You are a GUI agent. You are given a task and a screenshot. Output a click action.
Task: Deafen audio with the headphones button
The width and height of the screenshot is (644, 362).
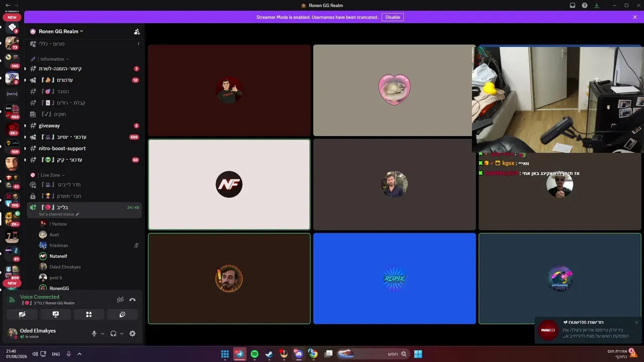pos(113,333)
